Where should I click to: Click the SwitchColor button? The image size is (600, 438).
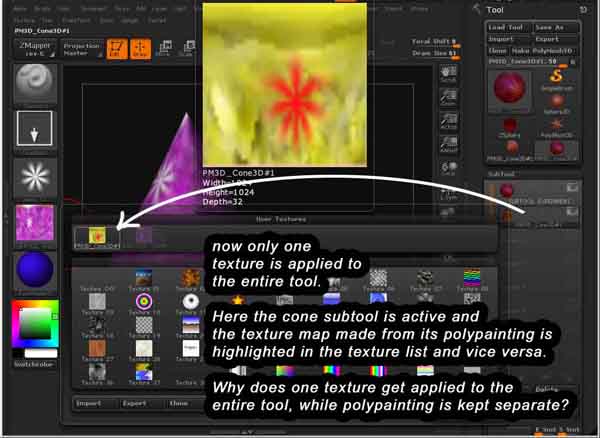[x=35, y=364]
